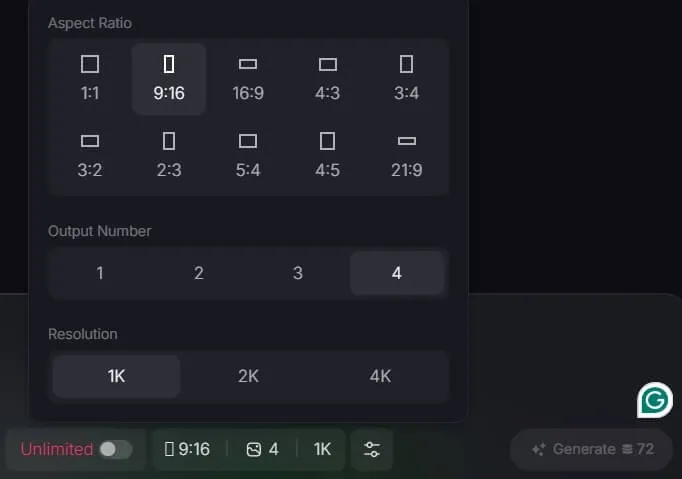Set output number to 3

tap(298, 273)
